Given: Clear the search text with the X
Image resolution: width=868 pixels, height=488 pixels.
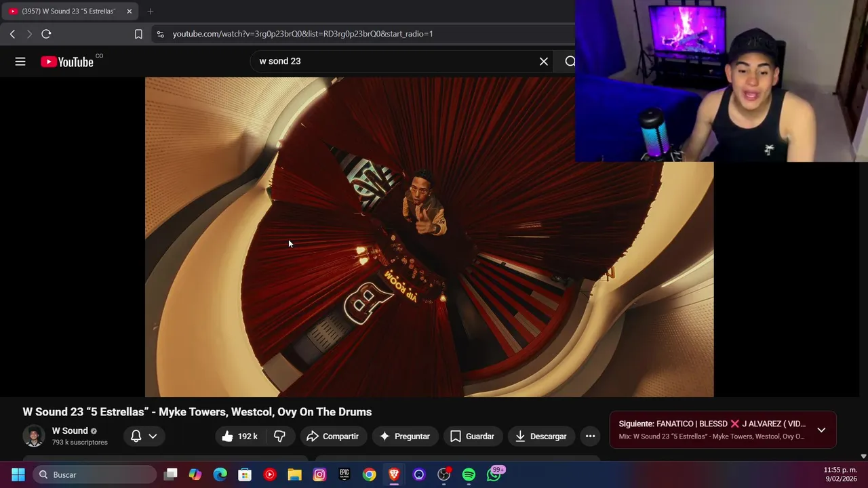Looking at the screenshot, I should 544,61.
